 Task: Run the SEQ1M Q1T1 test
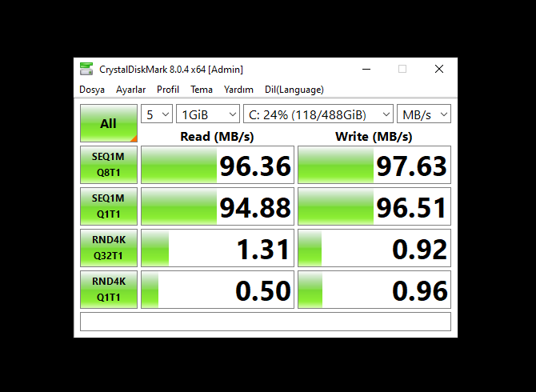109,206
